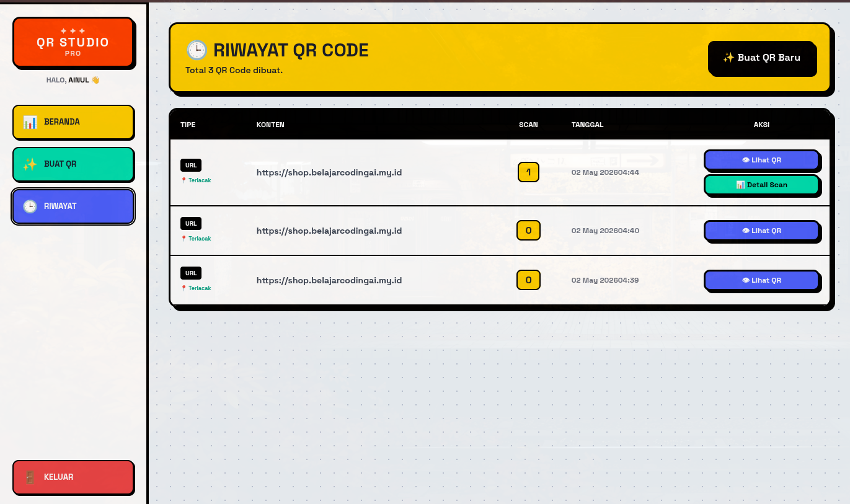Click the URL badge in the 04:39 row
The image size is (850, 504).
point(191,273)
